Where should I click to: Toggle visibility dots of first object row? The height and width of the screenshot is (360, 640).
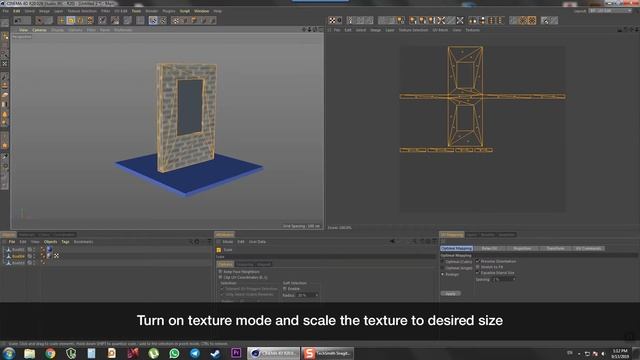tap(34, 249)
